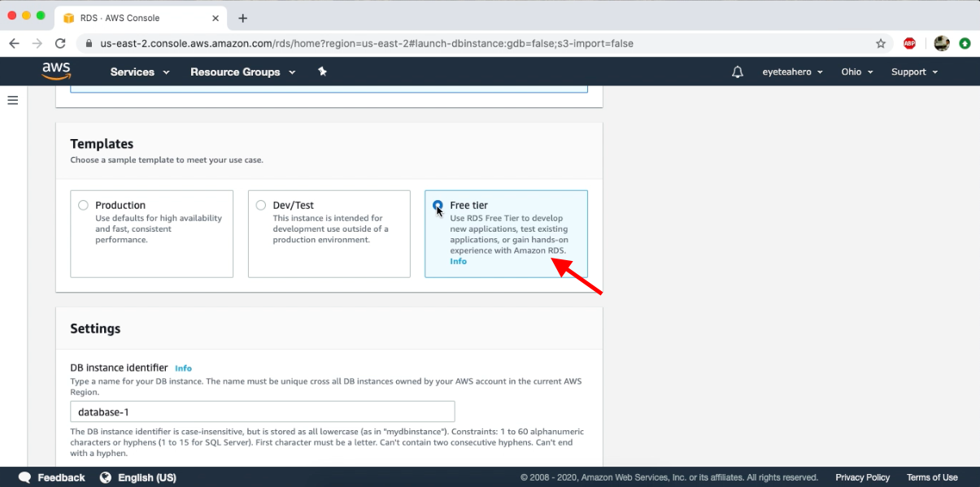Click the Templates section heading
This screenshot has height=487, width=980.
102,144
